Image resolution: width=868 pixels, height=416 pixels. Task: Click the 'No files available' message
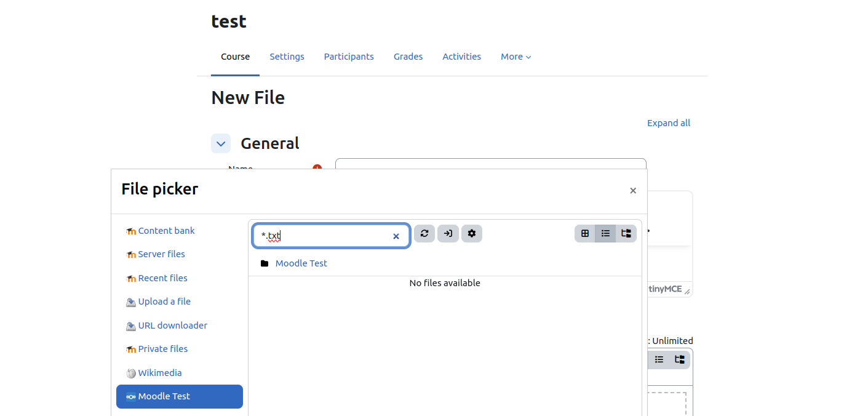click(445, 283)
